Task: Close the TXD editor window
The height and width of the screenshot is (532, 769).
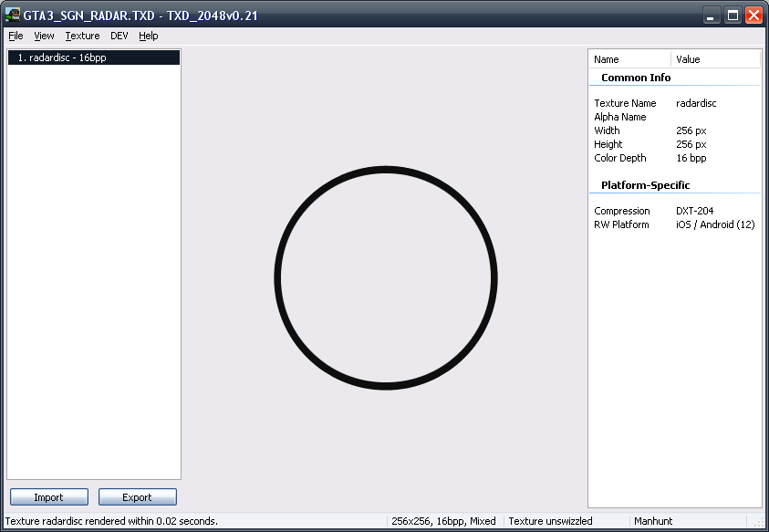Action: click(753, 15)
